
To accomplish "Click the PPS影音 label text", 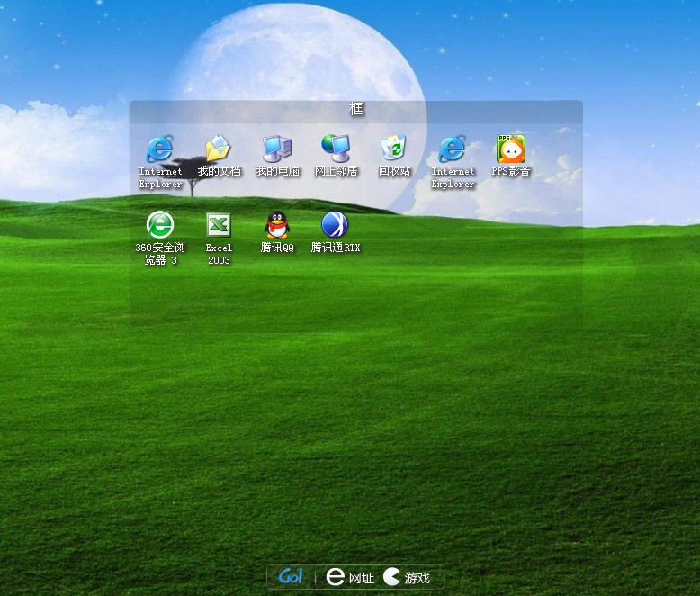I will point(511,171).
